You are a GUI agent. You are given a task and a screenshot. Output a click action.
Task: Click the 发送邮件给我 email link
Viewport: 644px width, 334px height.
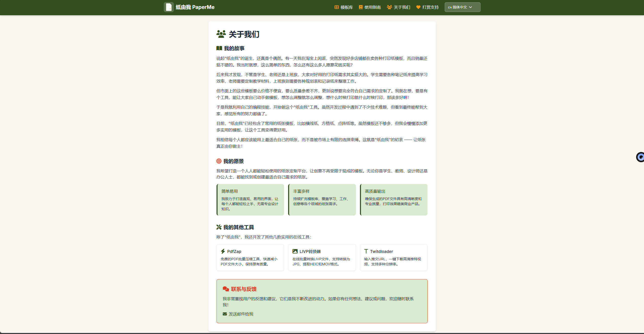pyautogui.click(x=241, y=314)
